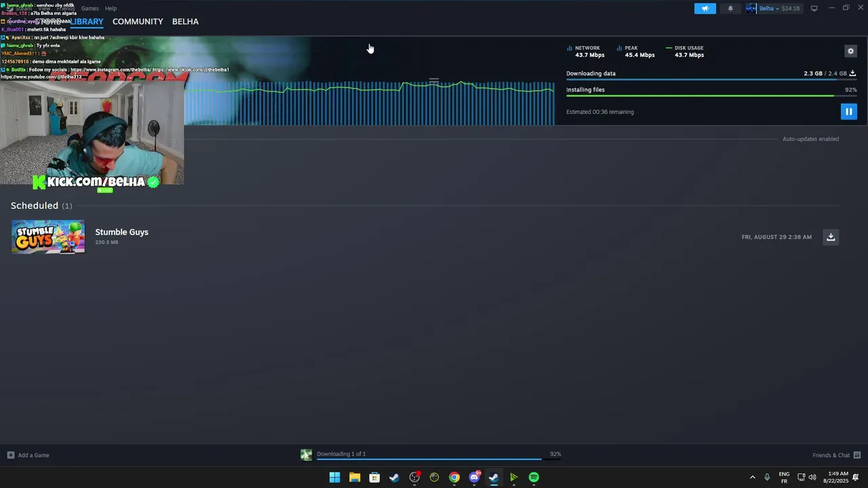Open Kick green app from taskbar

coord(514,477)
